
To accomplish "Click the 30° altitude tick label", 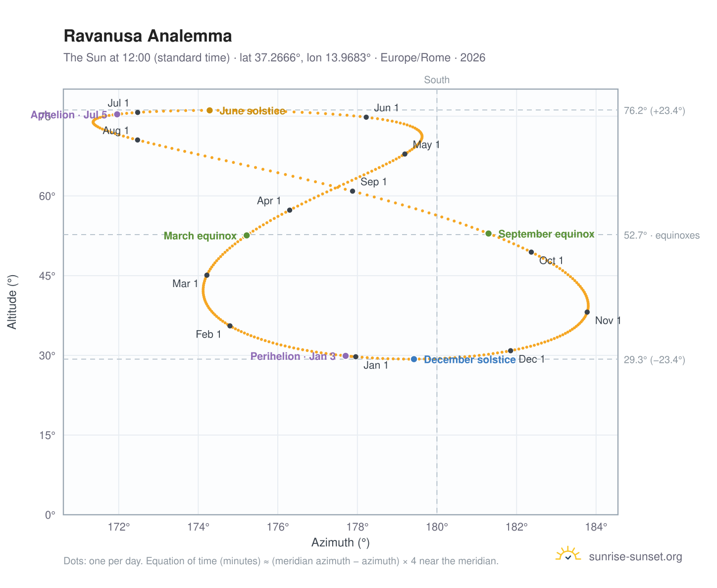I will point(47,356).
